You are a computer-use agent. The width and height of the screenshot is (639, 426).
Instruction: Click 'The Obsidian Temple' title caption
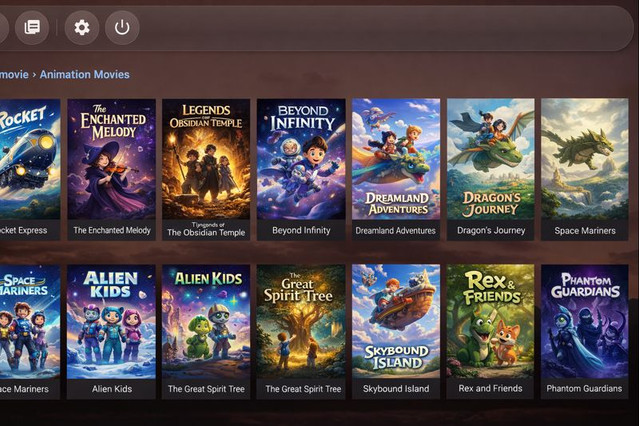pyautogui.click(x=206, y=232)
